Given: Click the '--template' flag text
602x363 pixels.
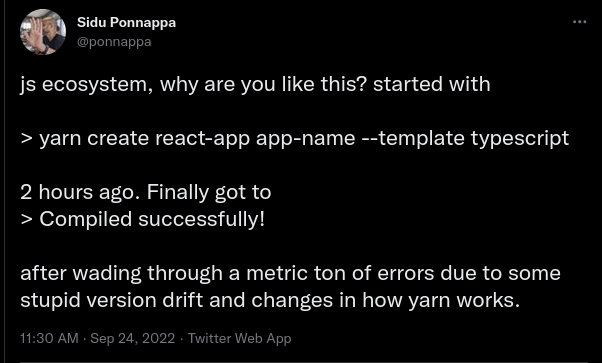Looking at the screenshot, I should coord(413,138).
